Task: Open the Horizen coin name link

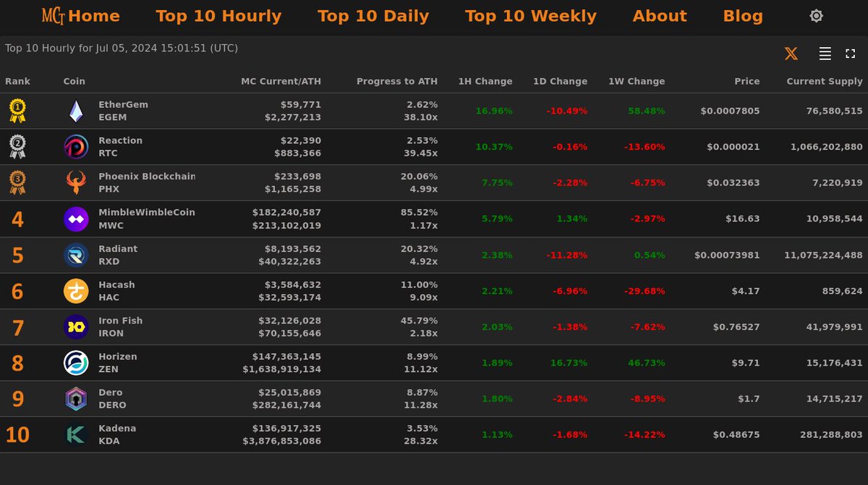Action: pos(118,356)
